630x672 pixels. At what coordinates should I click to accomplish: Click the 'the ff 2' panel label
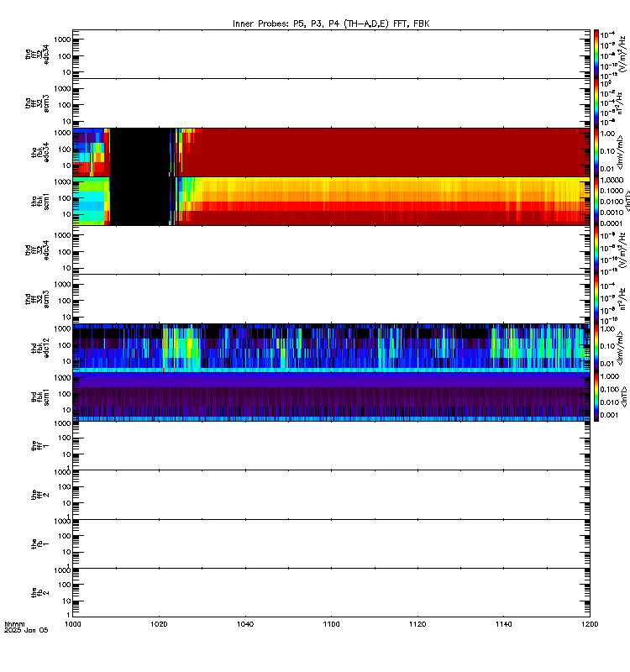(40, 495)
